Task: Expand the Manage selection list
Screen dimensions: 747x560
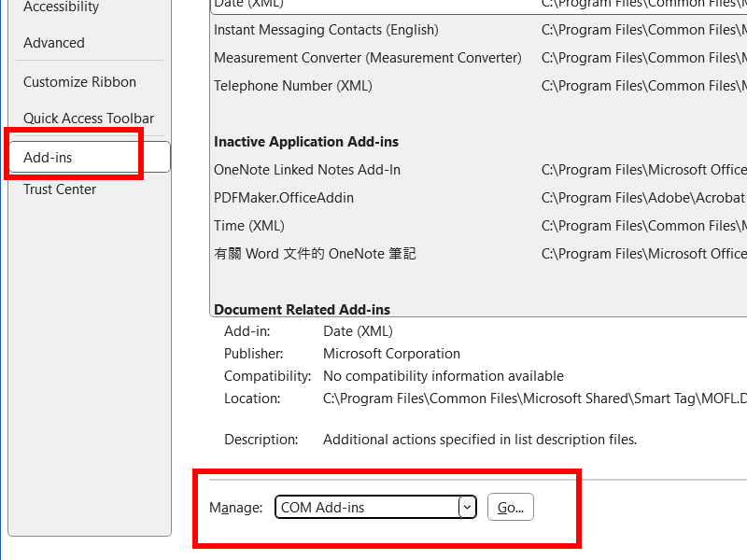Action: tap(466, 507)
